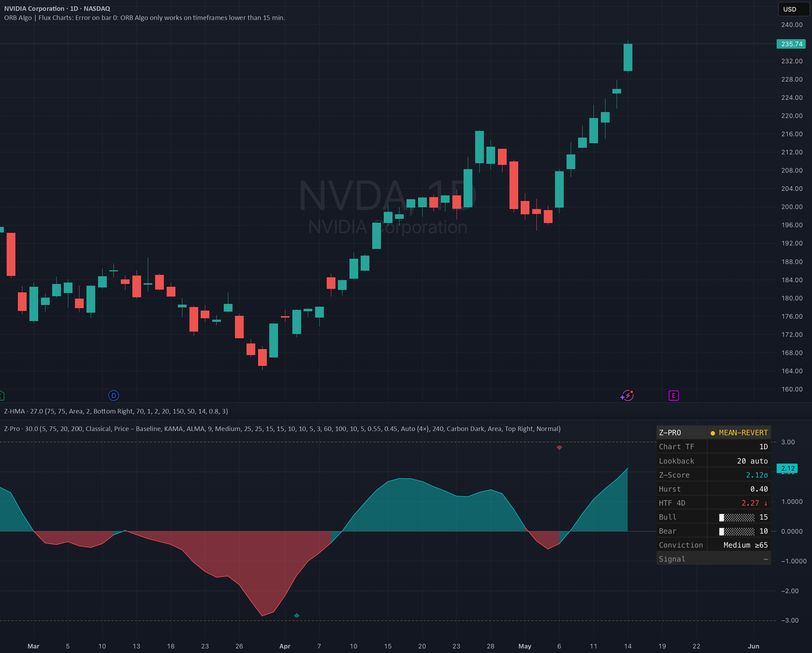The height and width of the screenshot is (653, 812).
Task: Click the Bear score bar
Action: (x=737, y=531)
